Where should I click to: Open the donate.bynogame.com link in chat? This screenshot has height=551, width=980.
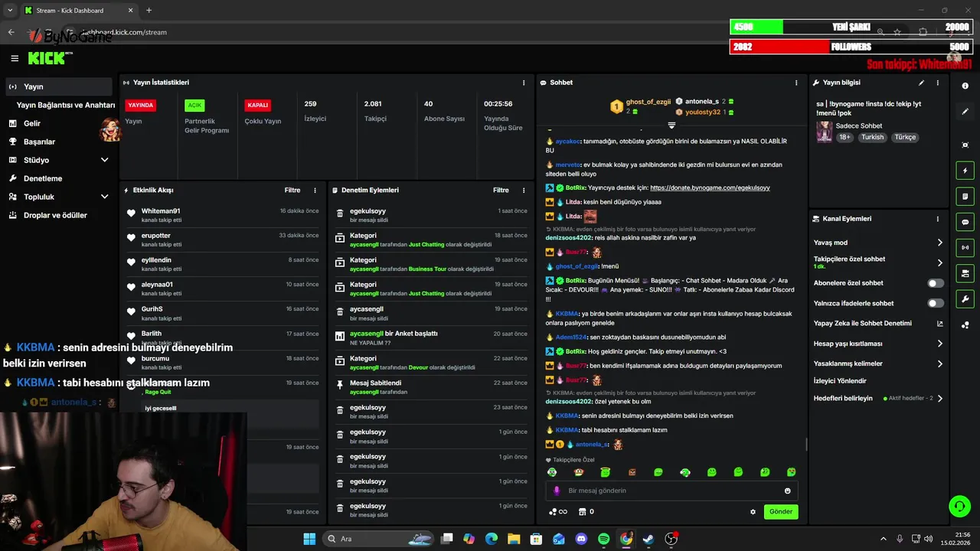point(710,187)
